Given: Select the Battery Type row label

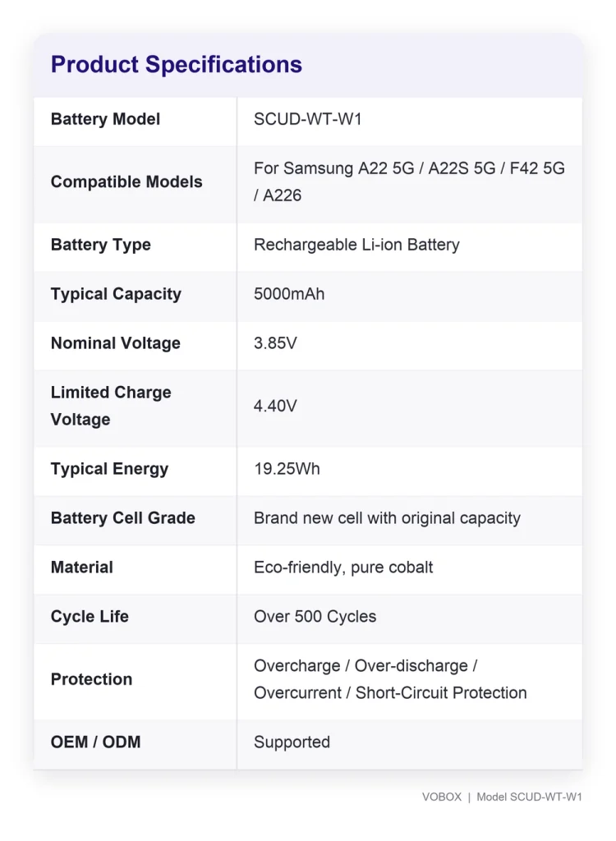Looking at the screenshot, I should 101,245.
